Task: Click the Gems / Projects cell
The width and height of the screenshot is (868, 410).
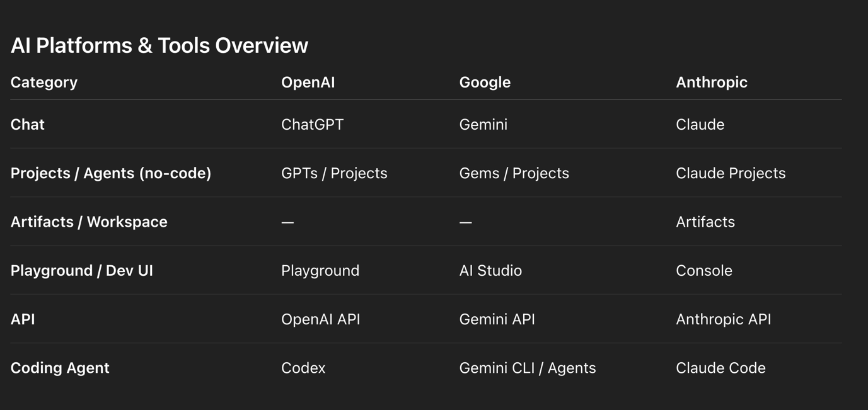Action: tap(514, 173)
